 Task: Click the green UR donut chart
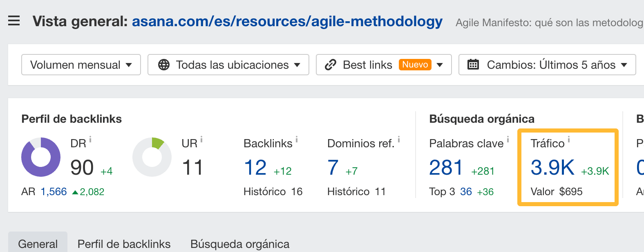tap(152, 157)
